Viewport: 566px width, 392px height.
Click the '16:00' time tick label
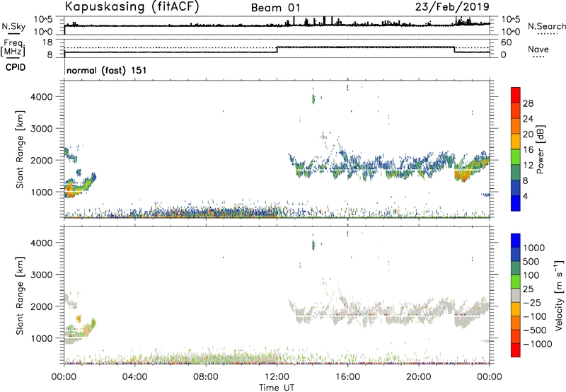coord(347,377)
